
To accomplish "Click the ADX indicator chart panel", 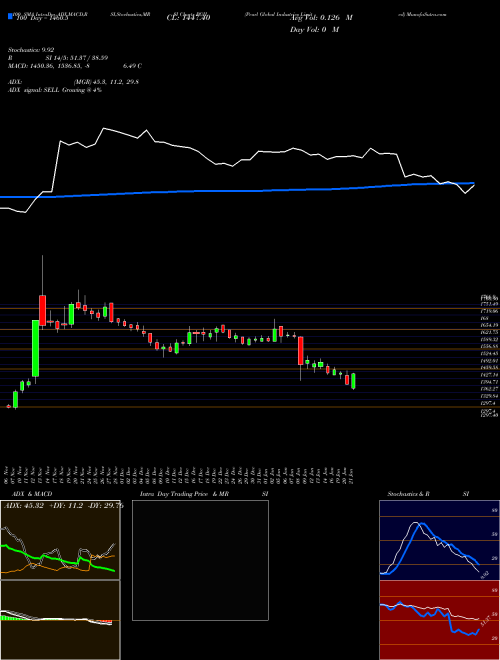I will click(x=60, y=540).
